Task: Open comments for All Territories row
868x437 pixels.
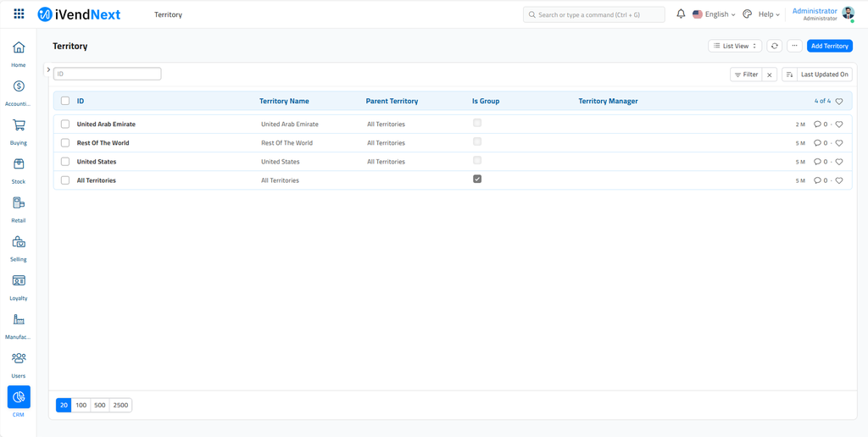Action: 821,181
